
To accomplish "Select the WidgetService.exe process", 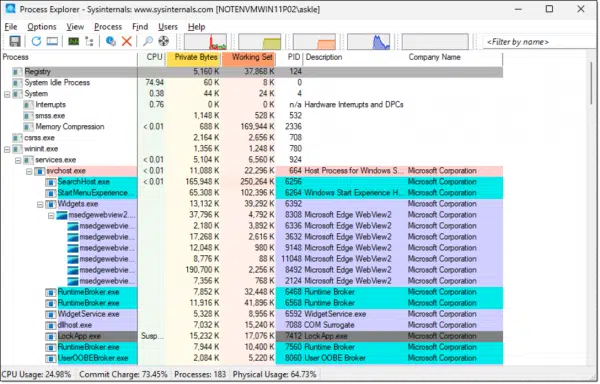I will click(x=252, y=314).
